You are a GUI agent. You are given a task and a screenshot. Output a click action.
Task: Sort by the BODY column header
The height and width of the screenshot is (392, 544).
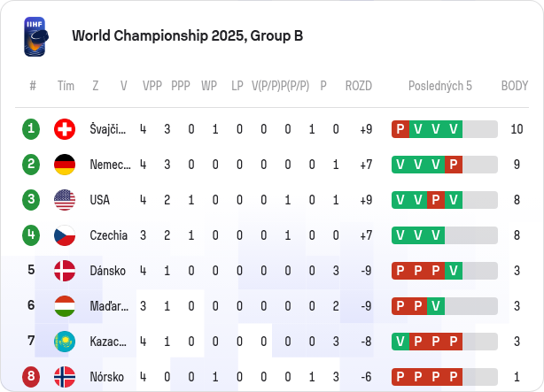point(515,86)
